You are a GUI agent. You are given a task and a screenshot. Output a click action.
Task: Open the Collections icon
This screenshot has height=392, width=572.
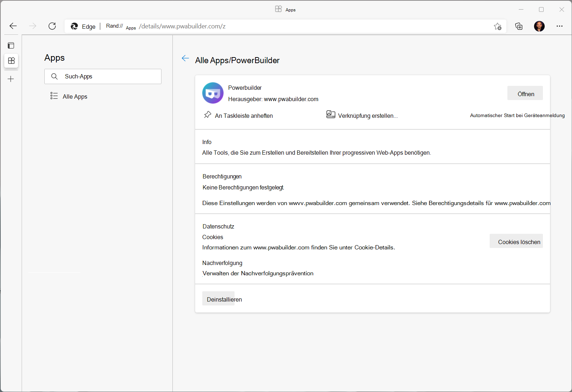click(x=519, y=26)
